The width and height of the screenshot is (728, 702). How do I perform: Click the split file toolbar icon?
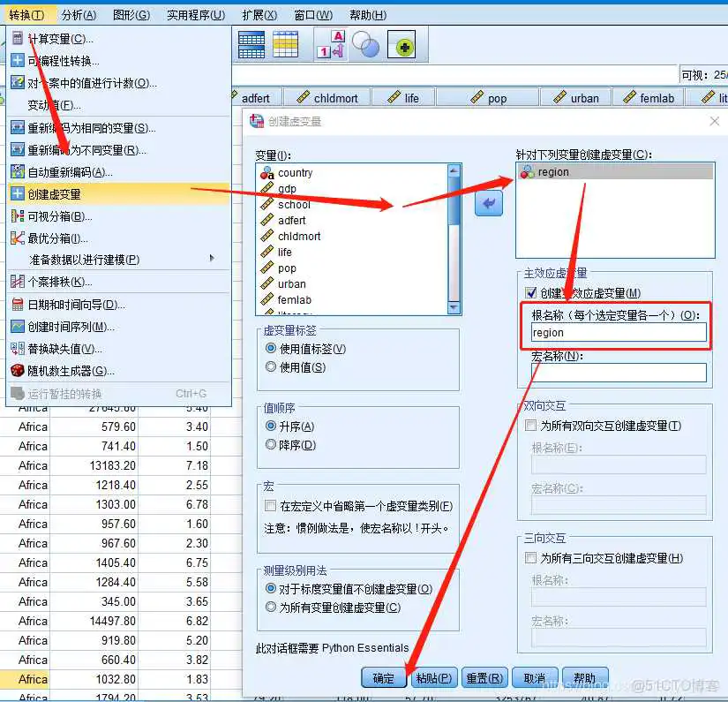251,45
